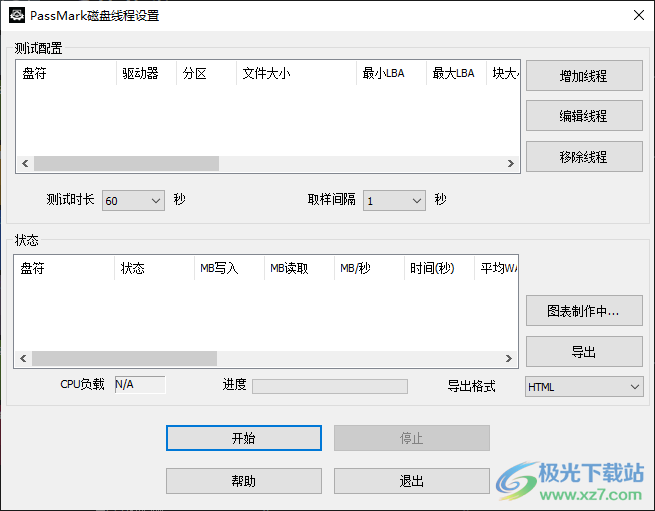Image resolution: width=655 pixels, height=511 pixels.
Task: Click left arrow of test config scrollbar
Action: click(25, 163)
